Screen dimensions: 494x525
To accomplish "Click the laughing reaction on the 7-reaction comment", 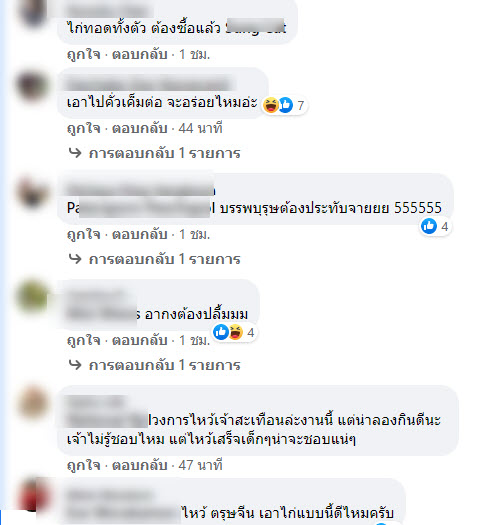I will [x=270, y=105].
